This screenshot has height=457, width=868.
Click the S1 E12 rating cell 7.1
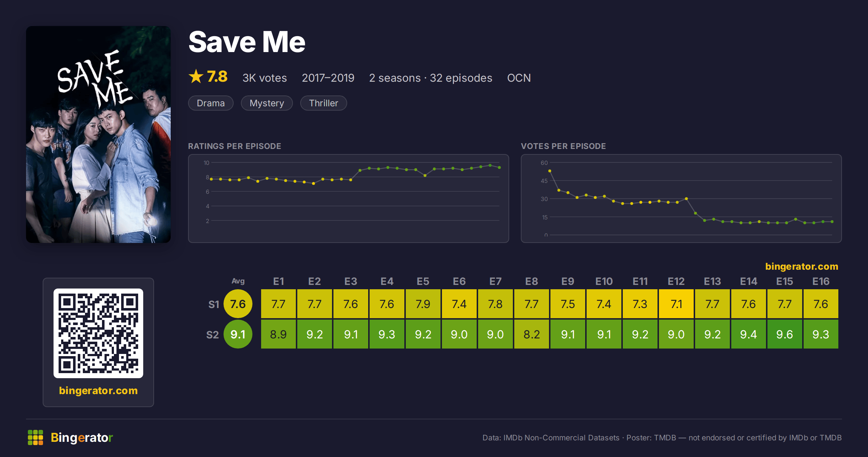coord(676,304)
